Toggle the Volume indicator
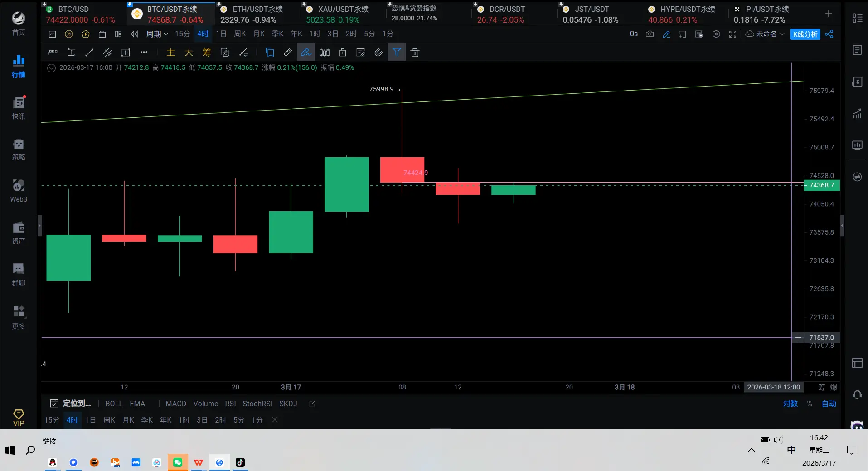Screen dimensions: 868x471 206,404
